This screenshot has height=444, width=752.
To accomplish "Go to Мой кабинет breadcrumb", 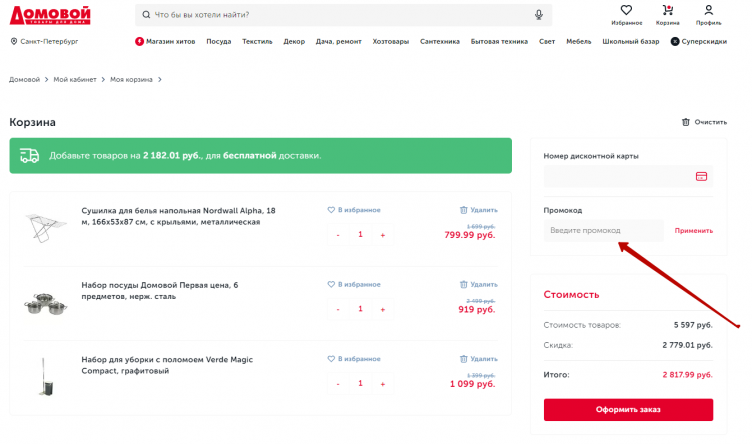I will (75, 80).
